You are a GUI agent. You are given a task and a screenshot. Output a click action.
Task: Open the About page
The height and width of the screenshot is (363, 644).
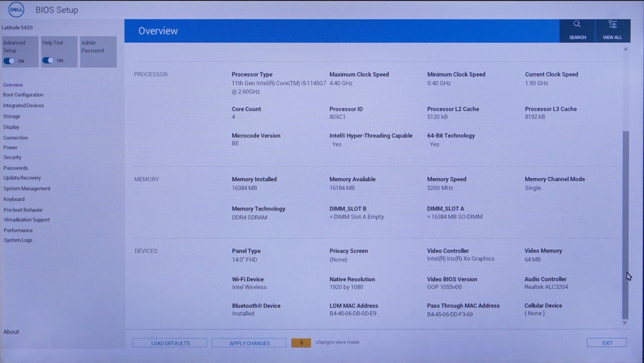11,332
